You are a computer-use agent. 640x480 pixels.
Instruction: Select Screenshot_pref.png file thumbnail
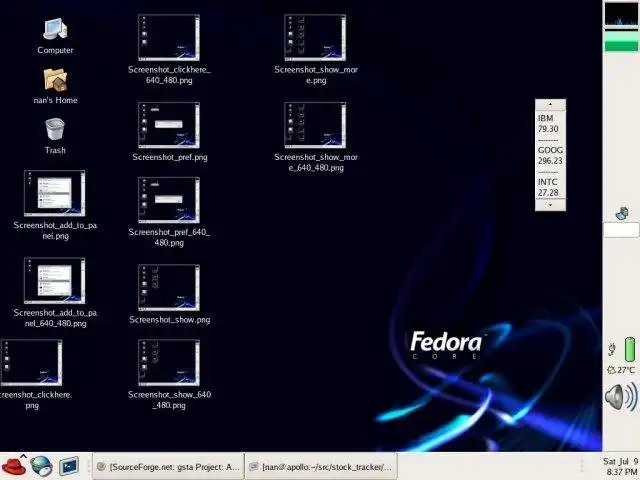tap(169, 125)
